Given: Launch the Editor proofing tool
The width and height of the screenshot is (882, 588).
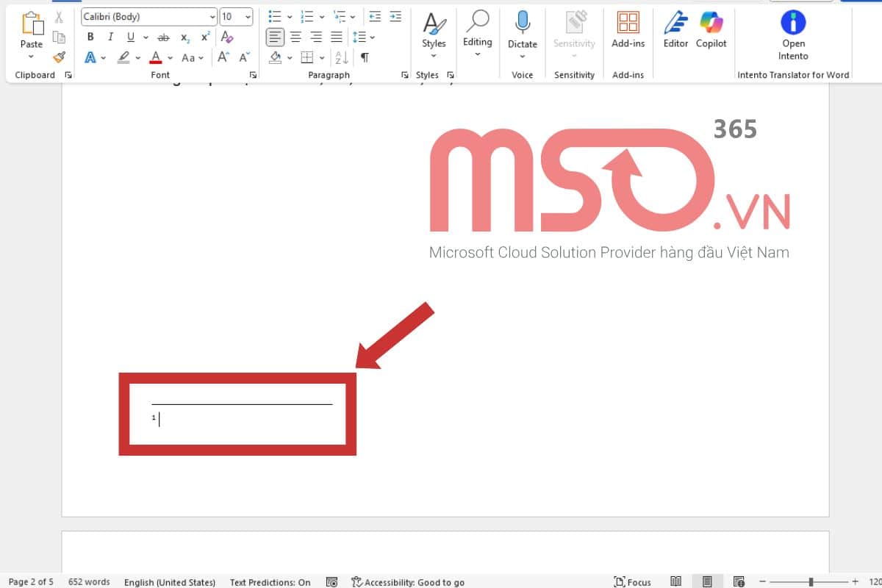Looking at the screenshot, I should tap(675, 30).
